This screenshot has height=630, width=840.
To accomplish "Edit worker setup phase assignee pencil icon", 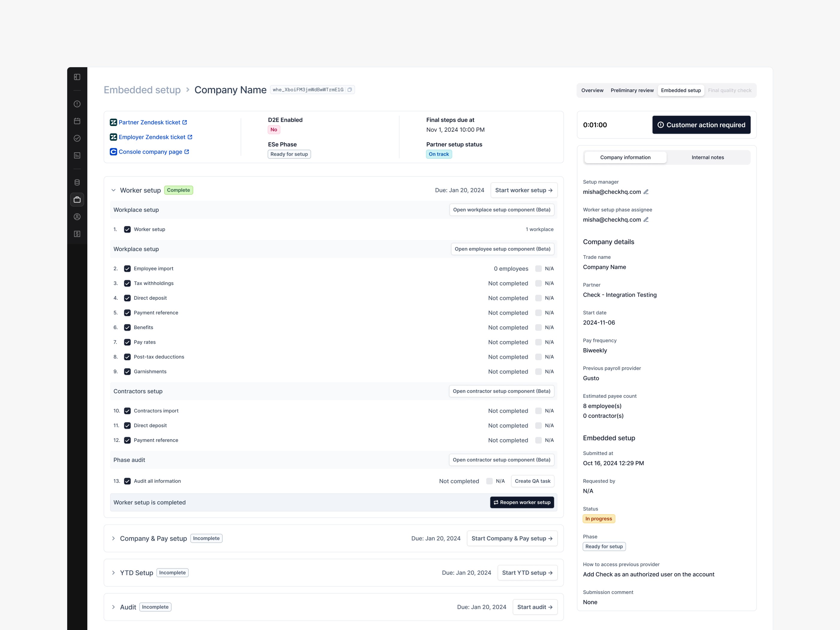I will (646, 220).
